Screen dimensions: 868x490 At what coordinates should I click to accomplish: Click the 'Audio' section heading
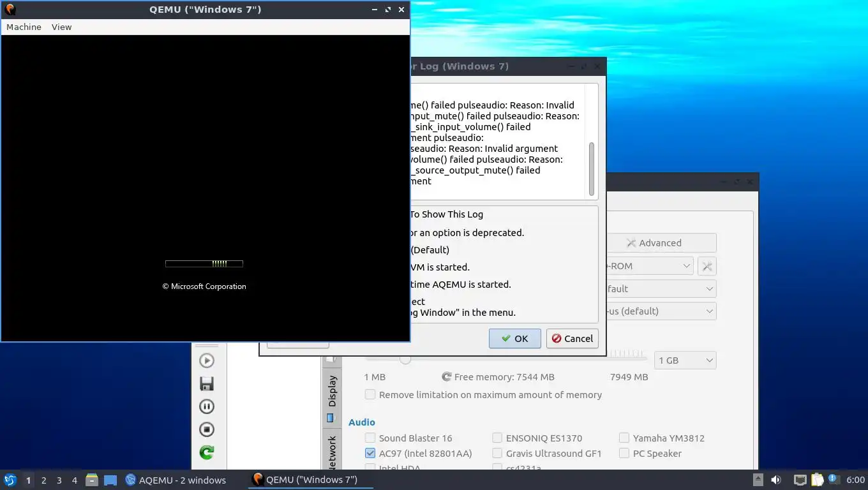click(x=362, y=422)
